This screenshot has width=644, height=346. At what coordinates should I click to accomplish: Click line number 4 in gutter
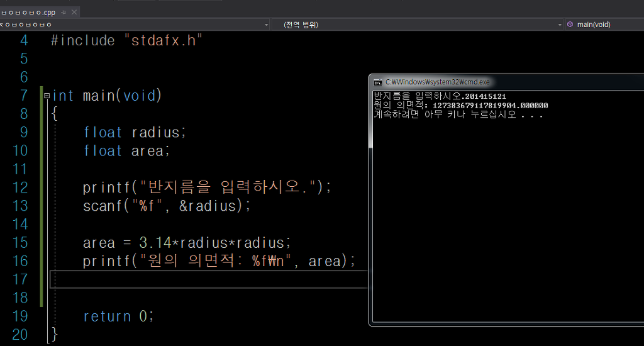point(24,40)
